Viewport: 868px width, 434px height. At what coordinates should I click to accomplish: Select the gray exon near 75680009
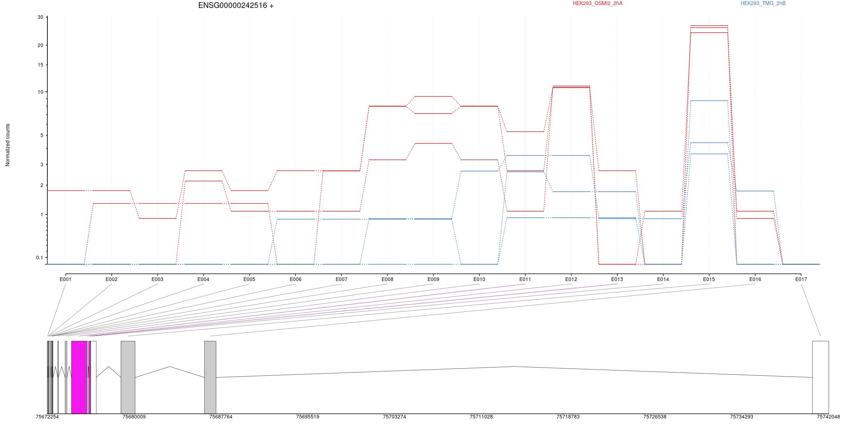point(128,377)
